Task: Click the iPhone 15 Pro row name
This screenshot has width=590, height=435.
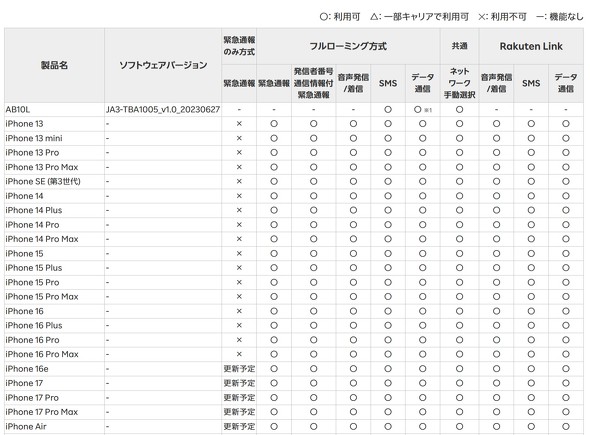Action: (x=32, y=282)
